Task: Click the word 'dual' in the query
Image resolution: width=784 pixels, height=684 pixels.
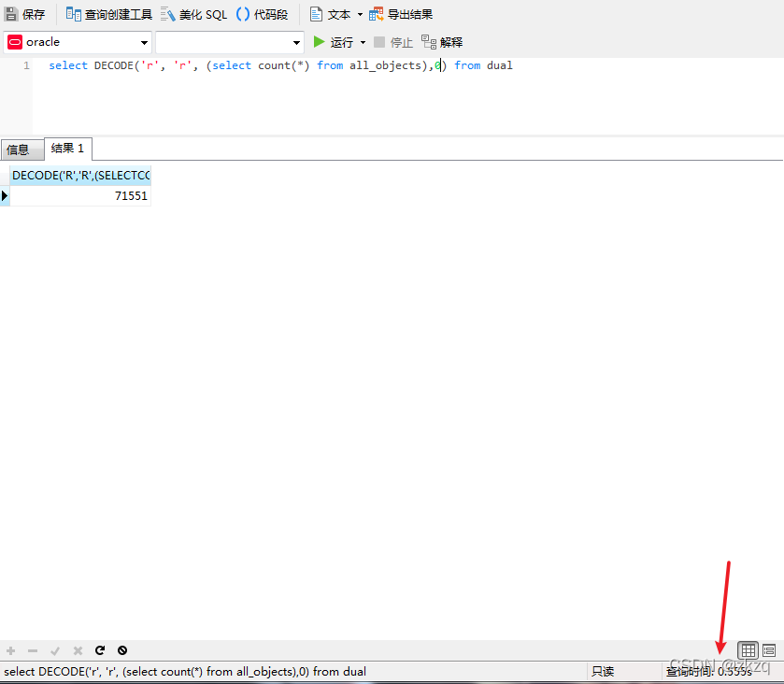Action: tap(500, 65)
